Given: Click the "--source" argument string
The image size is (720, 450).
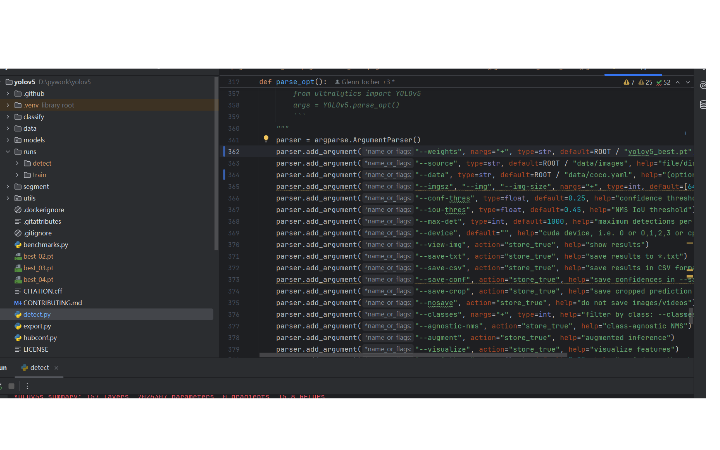Looking at the screenshot, I should coord(435,163).
